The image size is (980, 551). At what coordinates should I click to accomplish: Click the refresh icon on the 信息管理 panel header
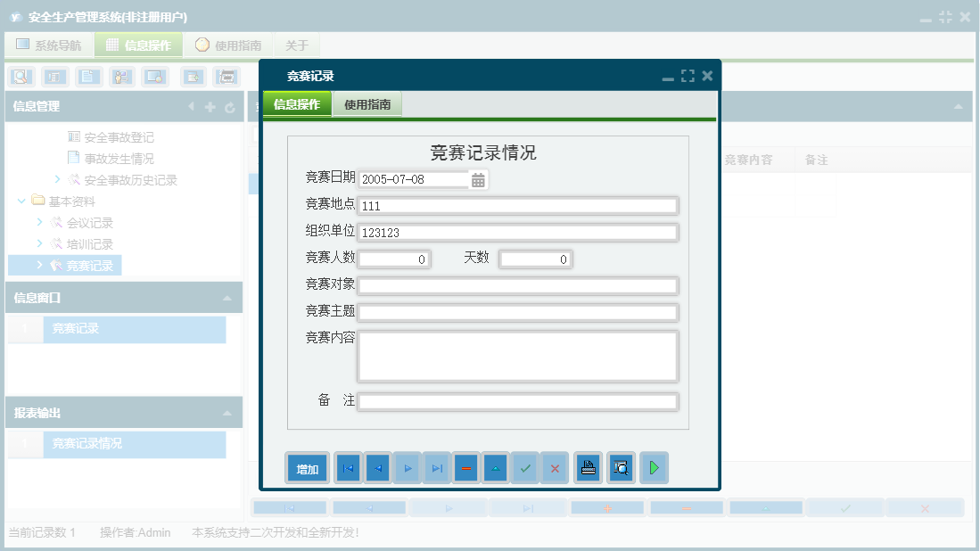pos(230,106)
